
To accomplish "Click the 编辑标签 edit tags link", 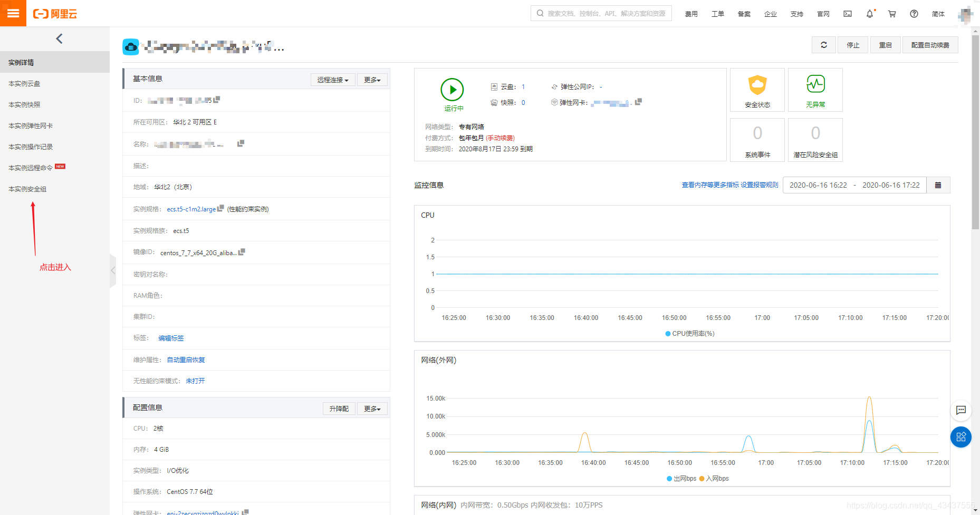I will coord(171,338).
